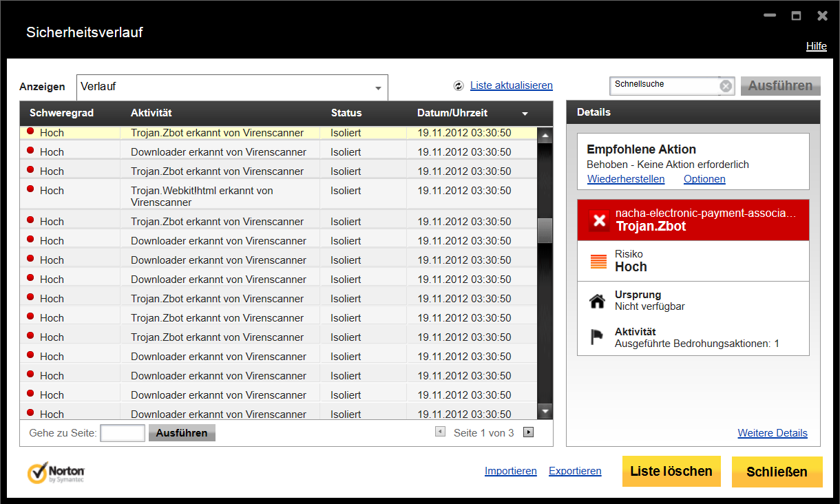The width and height of the screenshot is (840, 504).
Task: Open the Anzeigen Verlauf dropdown
Action: (x=378, y=88)
